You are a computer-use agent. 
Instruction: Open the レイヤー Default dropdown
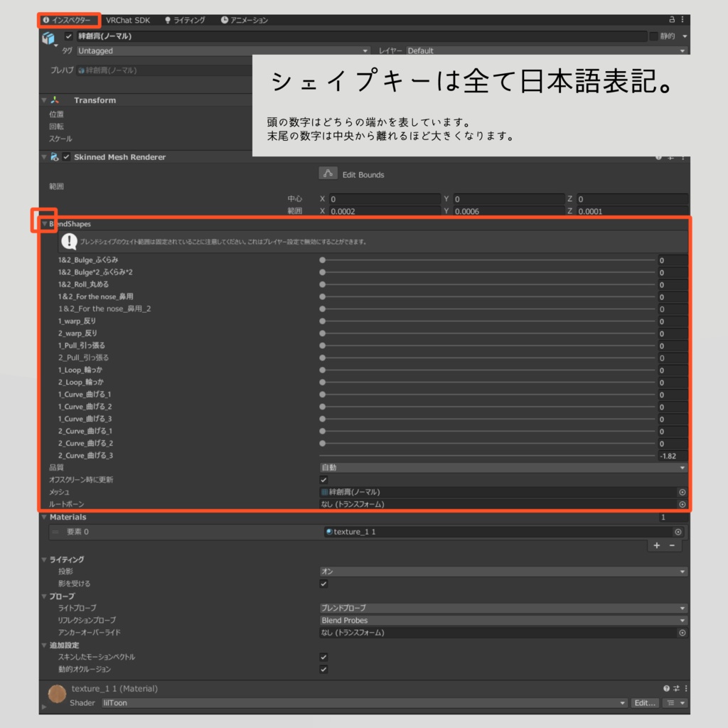[x=547, y=50]
